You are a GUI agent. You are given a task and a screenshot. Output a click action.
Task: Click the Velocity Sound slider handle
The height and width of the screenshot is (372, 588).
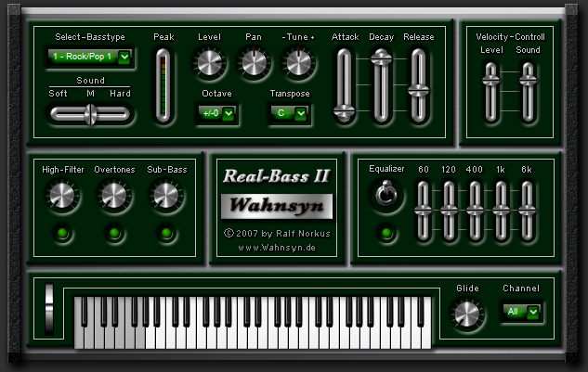528,80
